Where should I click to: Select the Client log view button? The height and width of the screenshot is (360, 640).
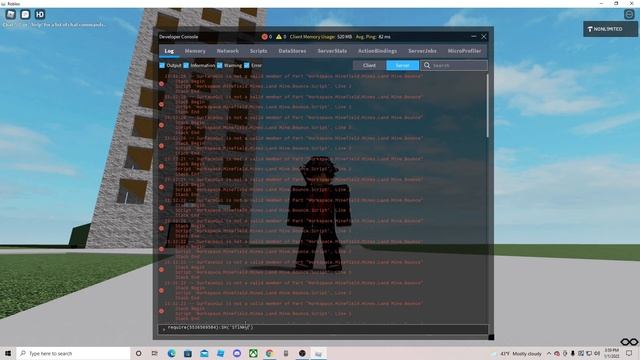click(369, 65)
